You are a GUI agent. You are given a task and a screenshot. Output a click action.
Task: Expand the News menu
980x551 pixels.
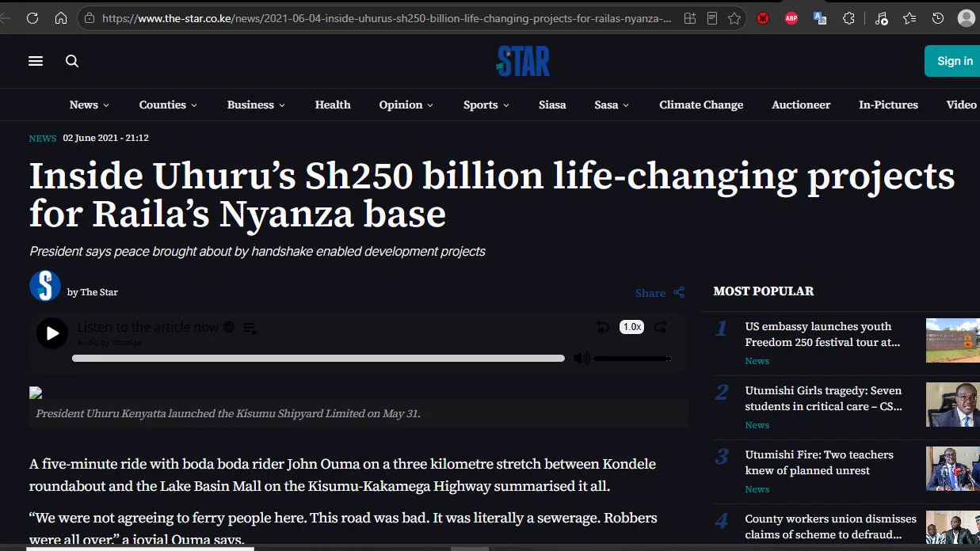pos(89,104)
